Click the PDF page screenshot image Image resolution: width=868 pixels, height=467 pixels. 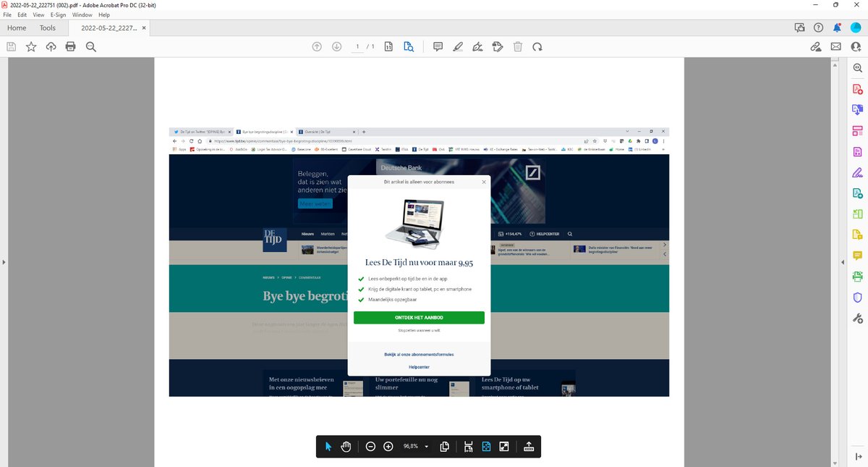419,261
